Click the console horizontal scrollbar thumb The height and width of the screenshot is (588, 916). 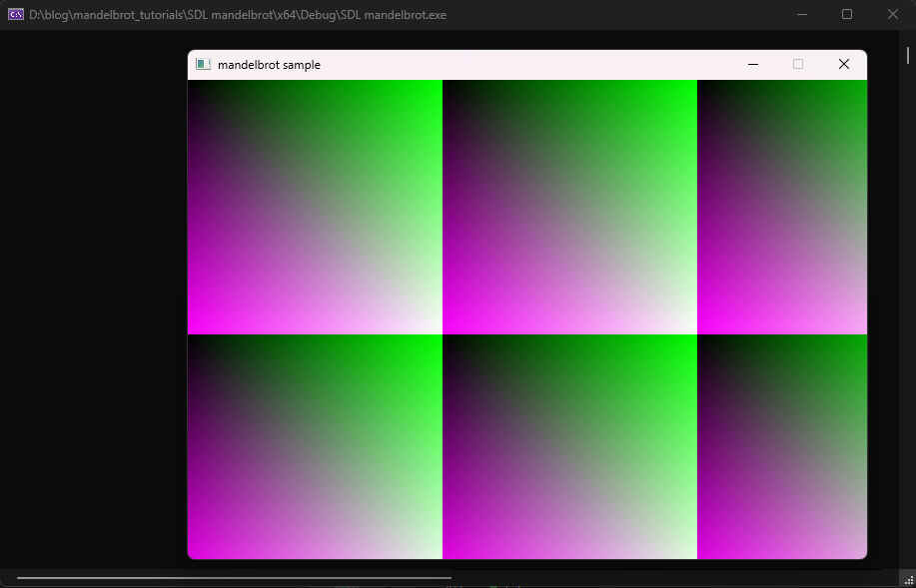pos(234,577)
